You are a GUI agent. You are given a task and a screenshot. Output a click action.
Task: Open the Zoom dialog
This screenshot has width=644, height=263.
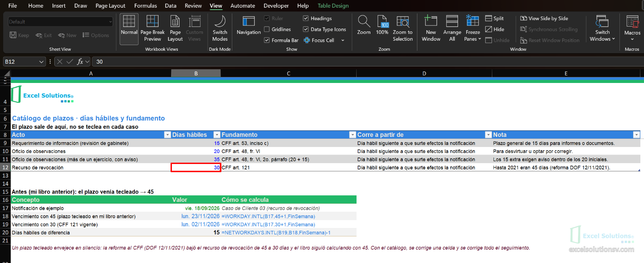pos(364,25)
